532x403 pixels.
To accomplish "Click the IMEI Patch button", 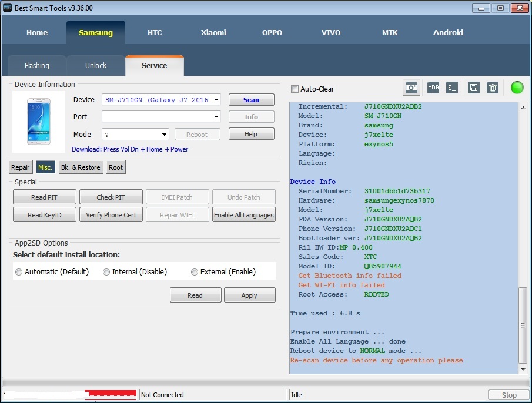I will [178, 197].
